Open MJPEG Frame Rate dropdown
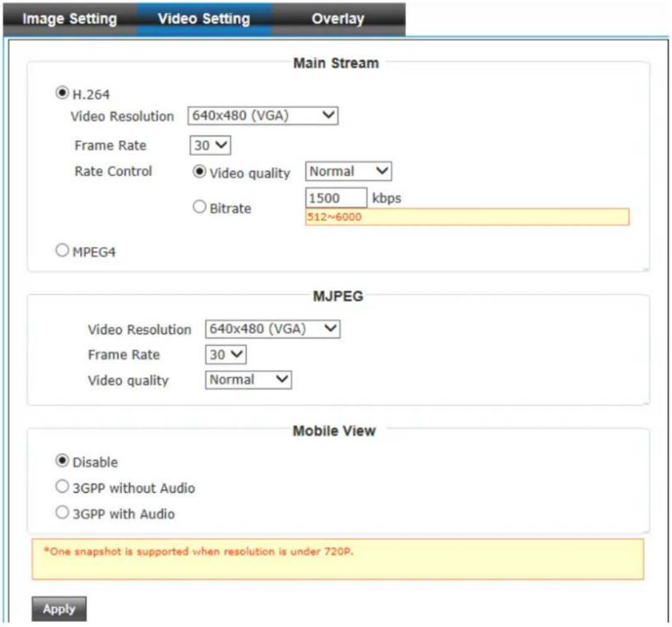 [x=225, y=355]
